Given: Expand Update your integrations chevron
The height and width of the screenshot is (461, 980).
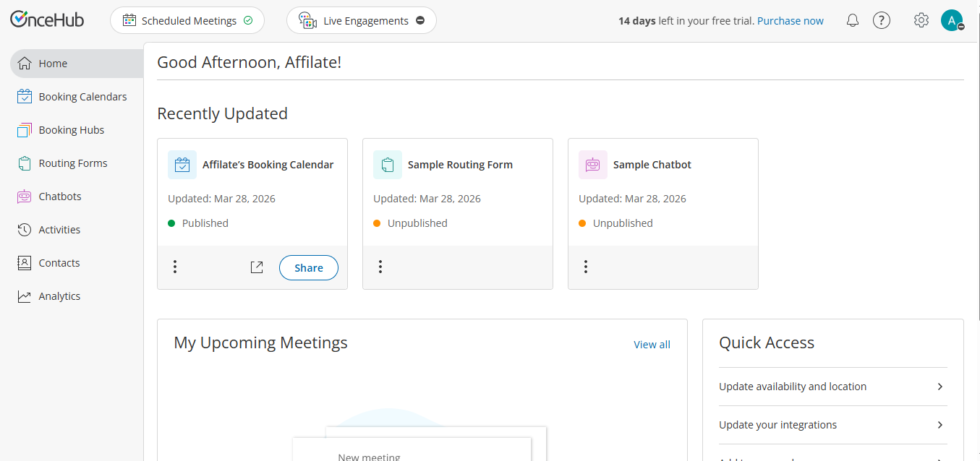Looking at the screenshot, I should 940,425.
